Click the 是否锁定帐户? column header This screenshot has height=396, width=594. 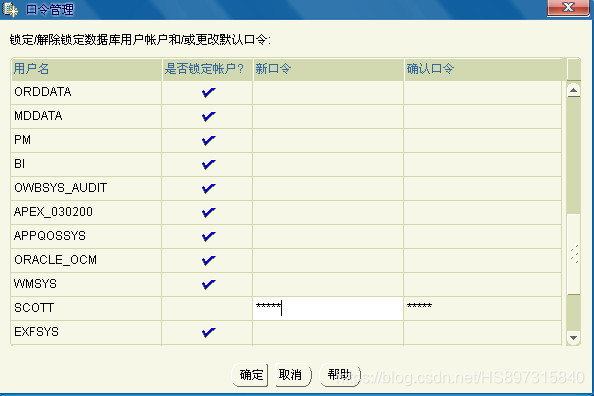point(207,69)
